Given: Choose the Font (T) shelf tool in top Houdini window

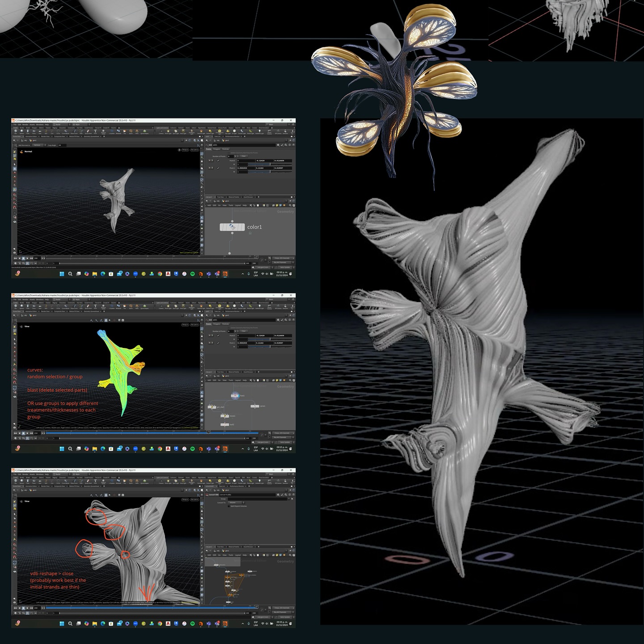Looking at the screenshot, I should coord(95,131).
